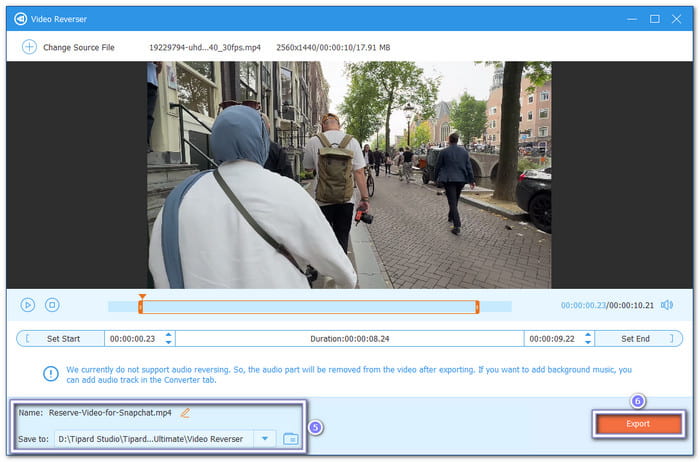Decrease end time with the down stepper arrow
The image size is (700, 462).
click(x=588, y=343)
